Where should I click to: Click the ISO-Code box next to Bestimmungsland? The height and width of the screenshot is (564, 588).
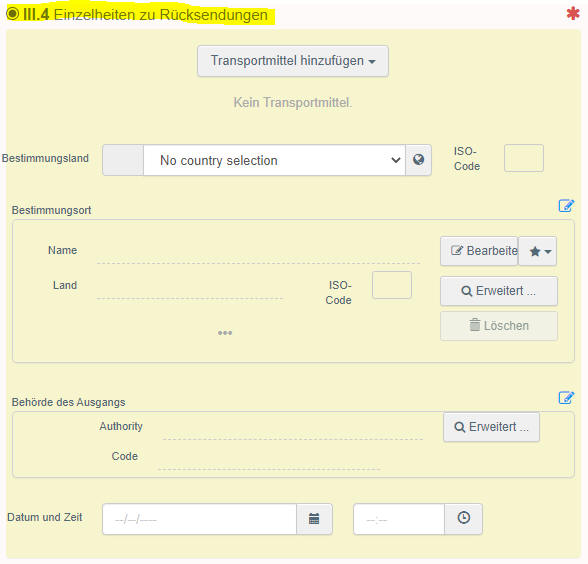pyautogui.click(x=524, y=158)
